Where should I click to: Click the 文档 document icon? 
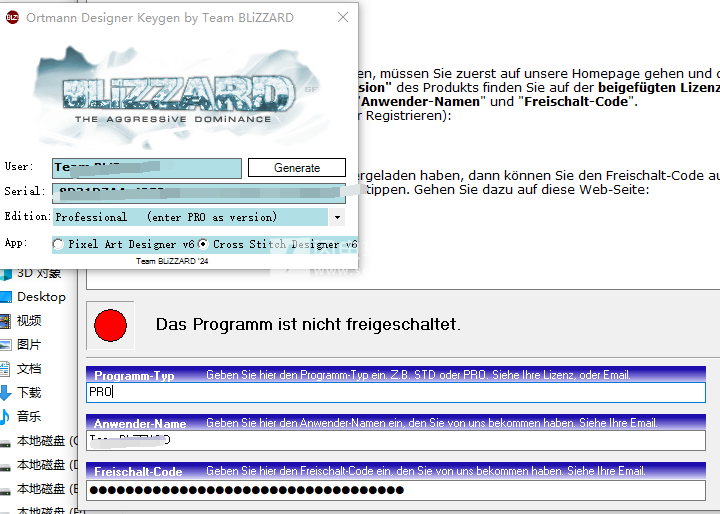[x=5, y=369]
